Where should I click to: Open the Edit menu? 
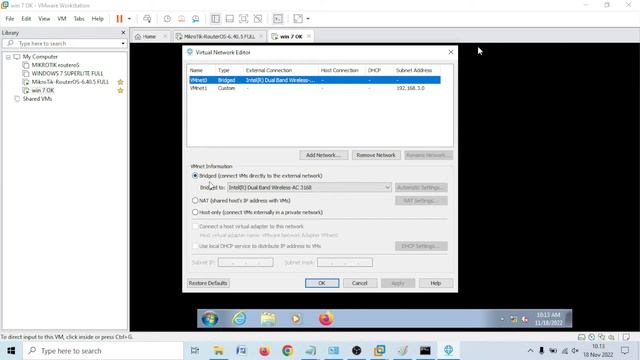pyautogui.click(x=26, y=19)
